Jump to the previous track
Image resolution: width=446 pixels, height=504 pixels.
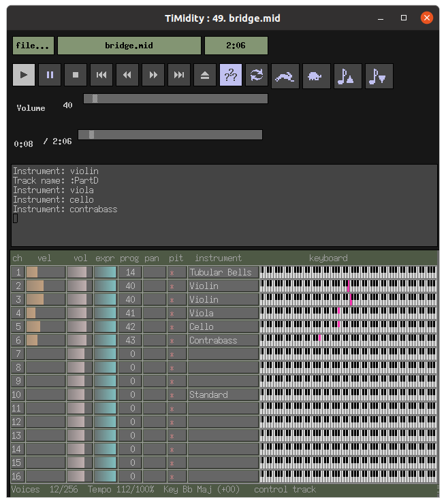tap(101, 75)
